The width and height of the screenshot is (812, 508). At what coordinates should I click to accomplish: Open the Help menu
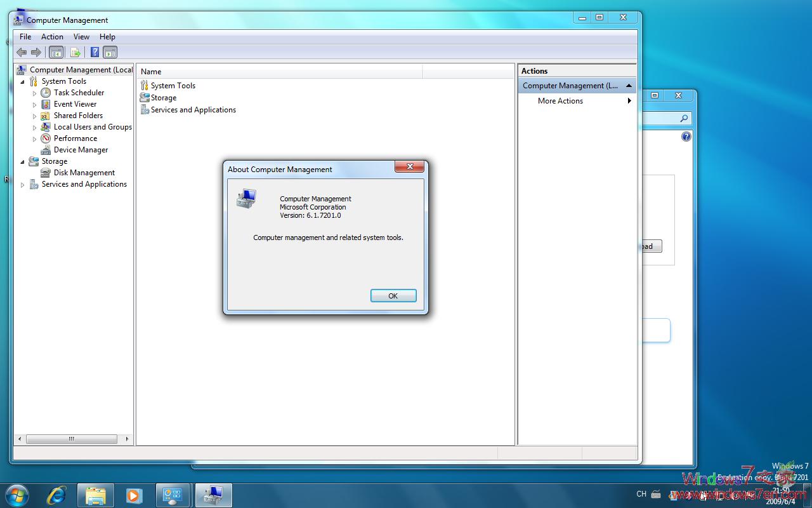click(107, 37)
